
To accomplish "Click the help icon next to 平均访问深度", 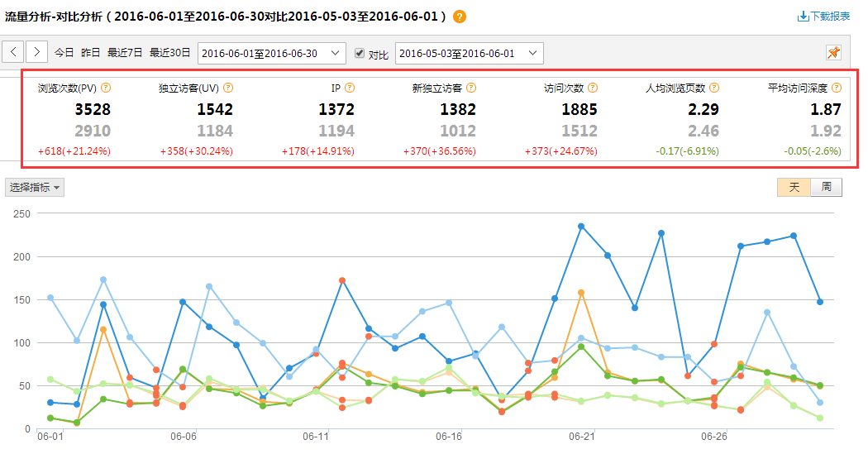I will pyautogui.click(x=836, y=88).
